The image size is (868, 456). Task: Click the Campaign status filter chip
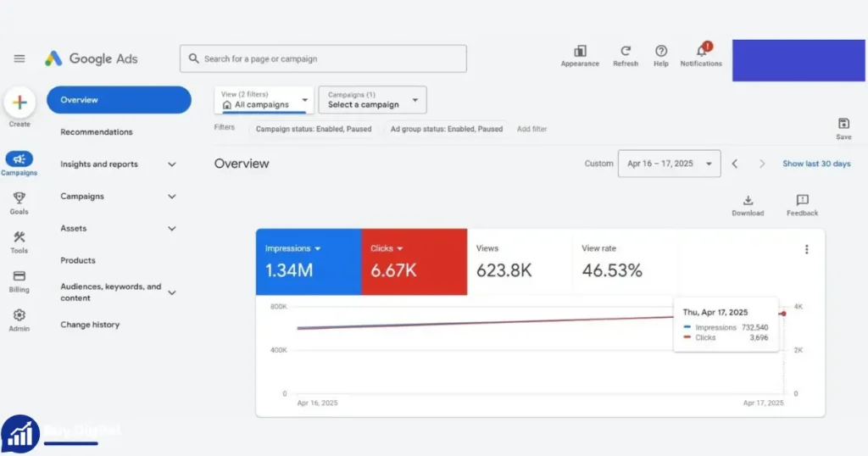[x=314, y=129]
